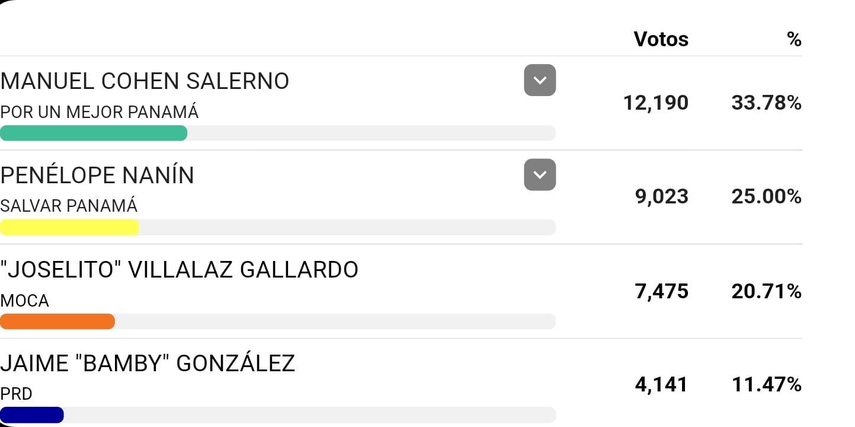Click candidate name Penélope Nanín

[x=97, y=176]
